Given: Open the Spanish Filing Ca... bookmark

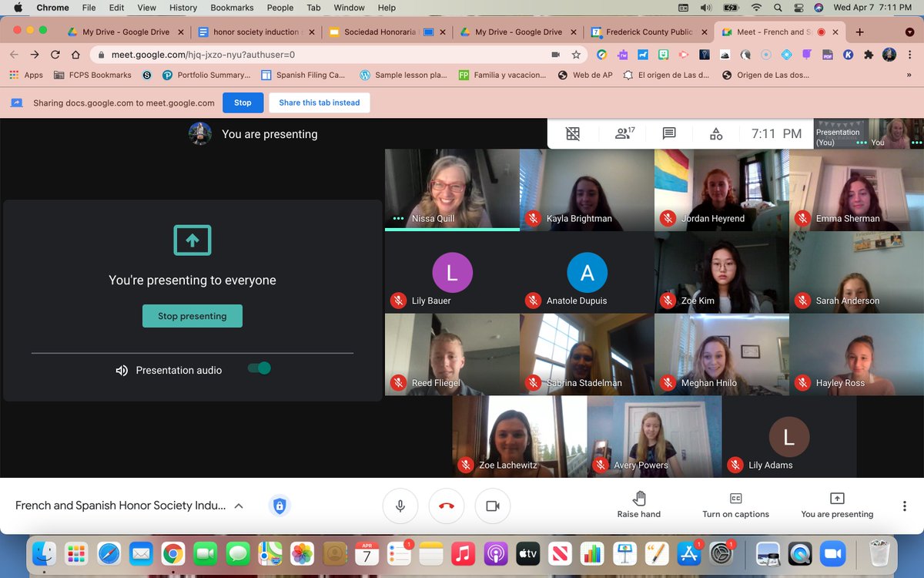Looking at the screenshot, I should point(303,75).
